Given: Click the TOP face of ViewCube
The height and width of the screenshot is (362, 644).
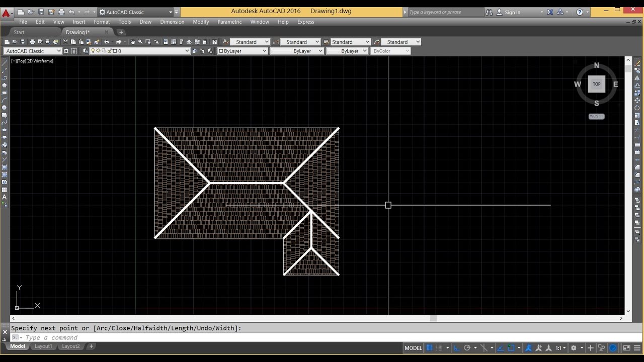Looking at the screenshot, I should (x=597, y=84).
